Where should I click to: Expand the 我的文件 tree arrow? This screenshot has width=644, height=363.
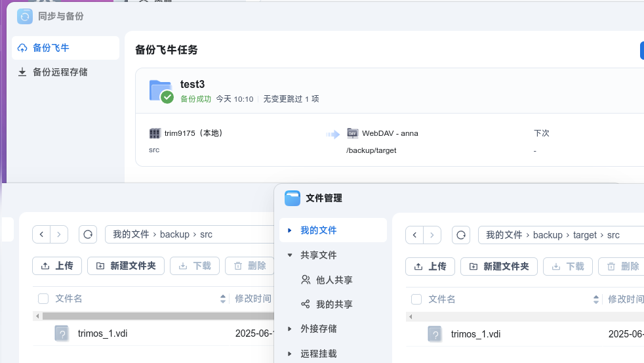[x=290, y=230]
